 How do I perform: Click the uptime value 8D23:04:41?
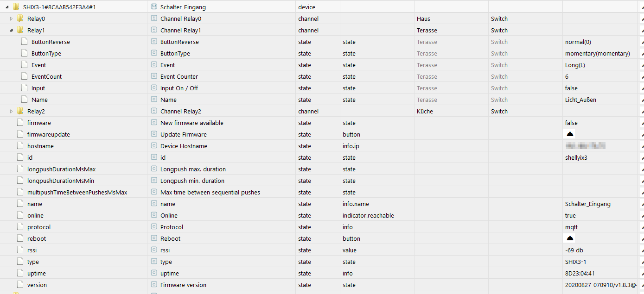click(x=580, y=273)
